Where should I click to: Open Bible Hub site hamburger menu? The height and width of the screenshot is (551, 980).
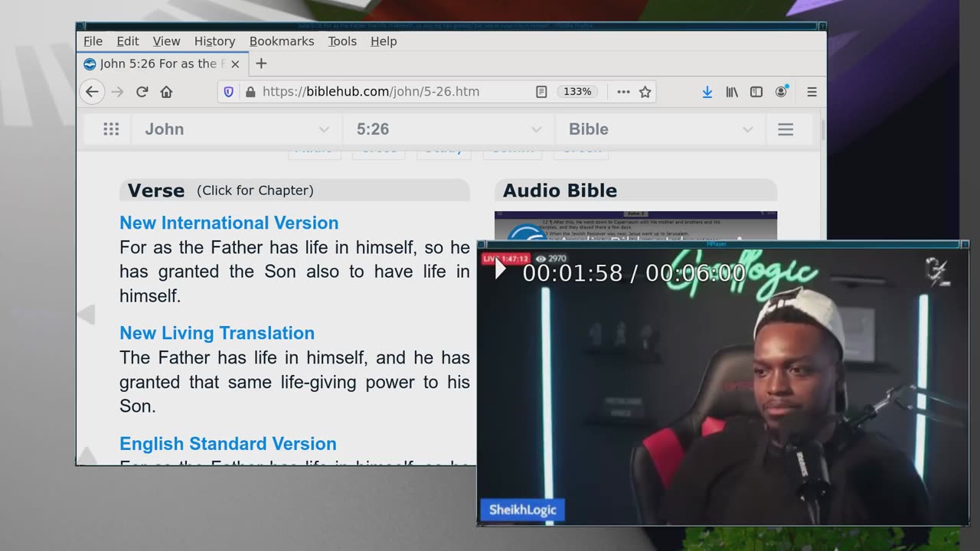(786, 129)
